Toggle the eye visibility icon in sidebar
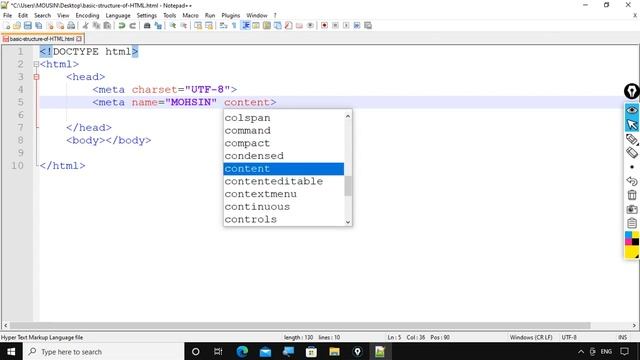The image size is (640, 360). coord(632,110)
